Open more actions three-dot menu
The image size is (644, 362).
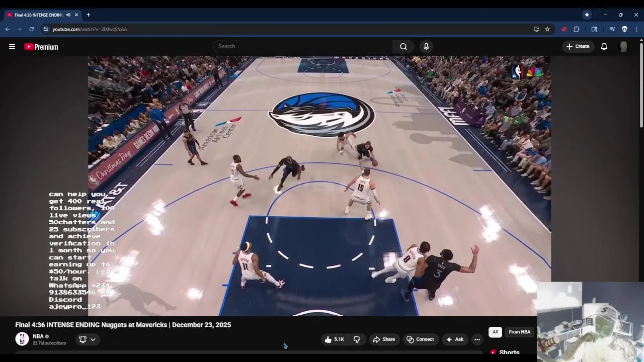point(477,339)
